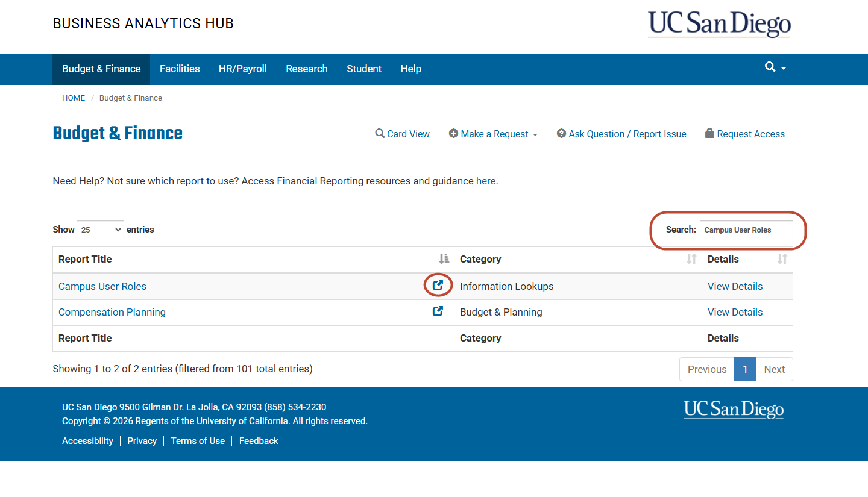Click the search magnifier icon in navbar
Viewport: 868px width, 497px height.
tap(770, 67)
